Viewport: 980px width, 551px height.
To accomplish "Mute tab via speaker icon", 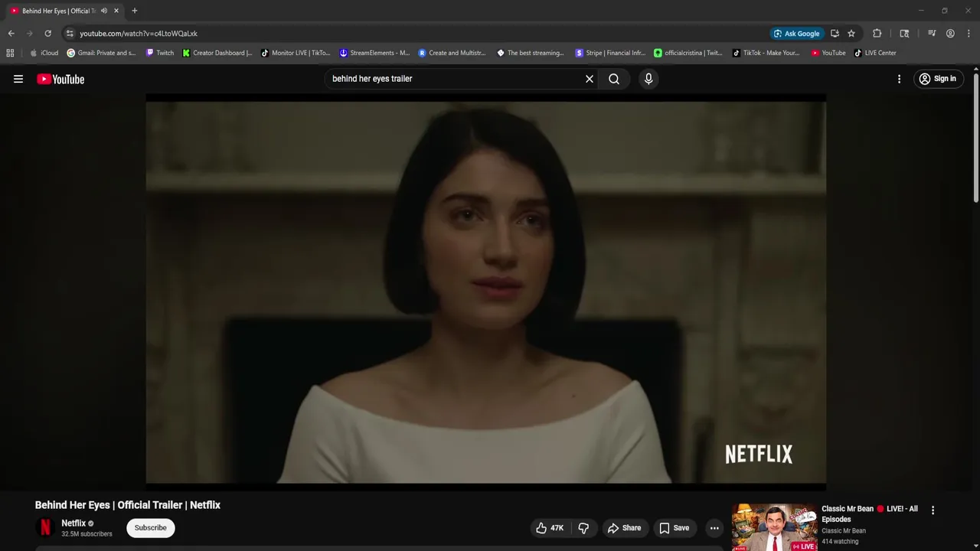I will pos(104,11).
